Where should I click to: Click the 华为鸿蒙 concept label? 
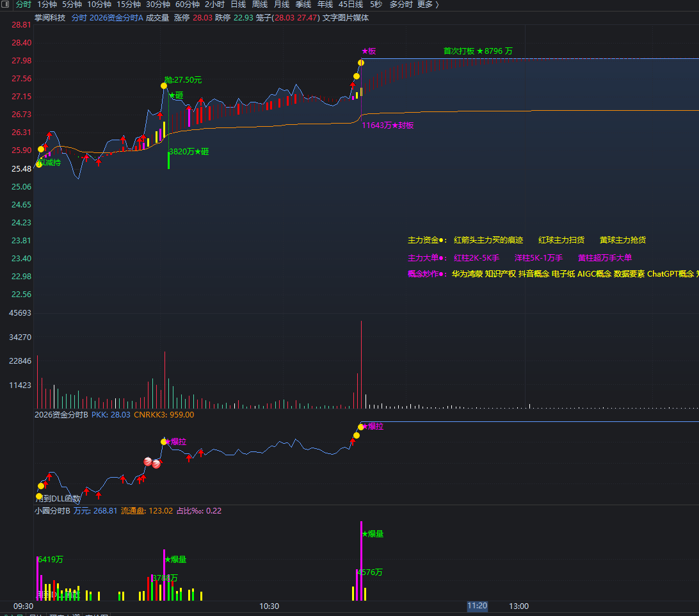pos(467,274)
